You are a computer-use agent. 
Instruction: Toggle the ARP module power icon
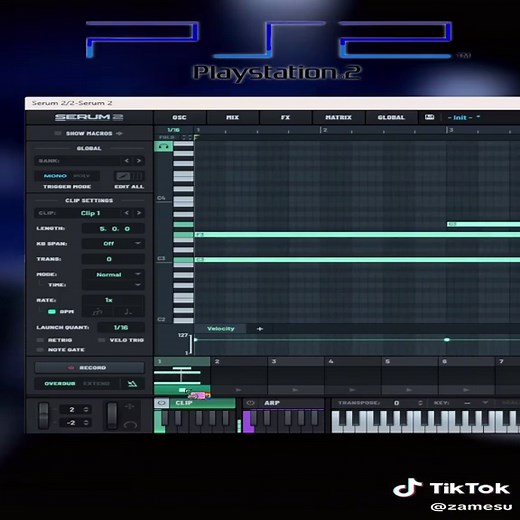coord(250,403)
